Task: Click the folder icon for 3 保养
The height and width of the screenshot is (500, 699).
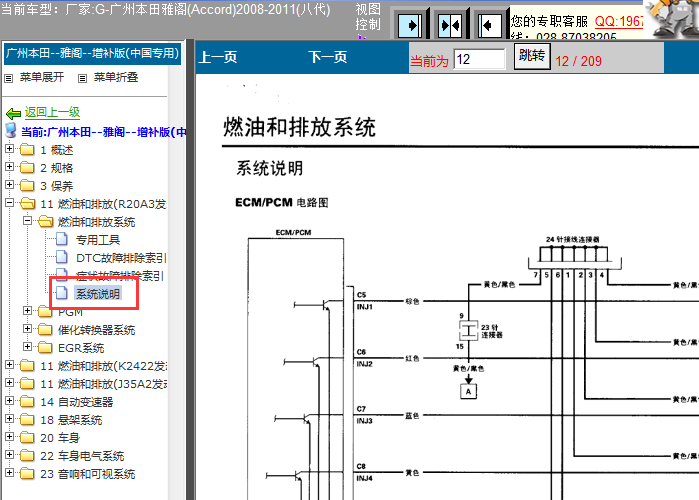Action: (27, 185)
